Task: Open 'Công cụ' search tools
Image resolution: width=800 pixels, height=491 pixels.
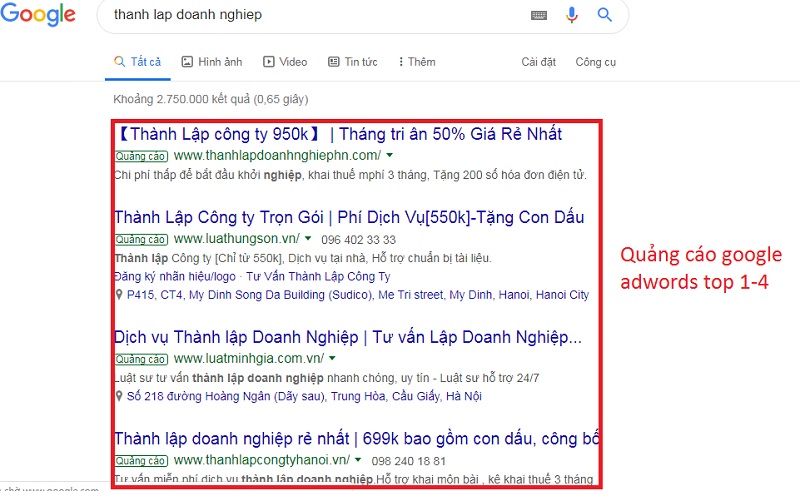Action: (595, 62)
